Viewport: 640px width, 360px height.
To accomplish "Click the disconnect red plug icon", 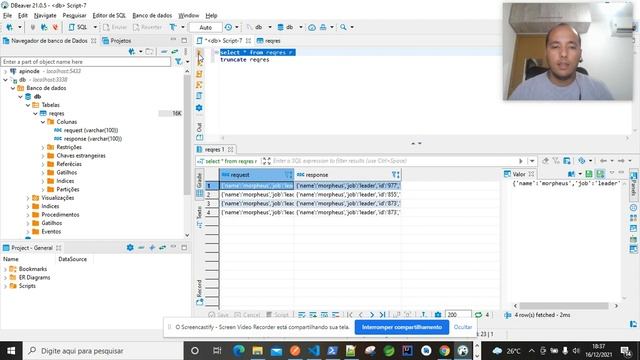I will 55,27.
